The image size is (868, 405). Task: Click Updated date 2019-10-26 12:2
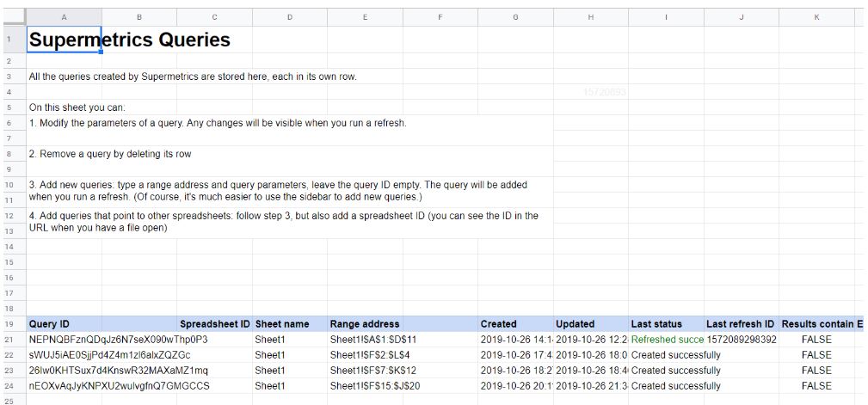591,339
